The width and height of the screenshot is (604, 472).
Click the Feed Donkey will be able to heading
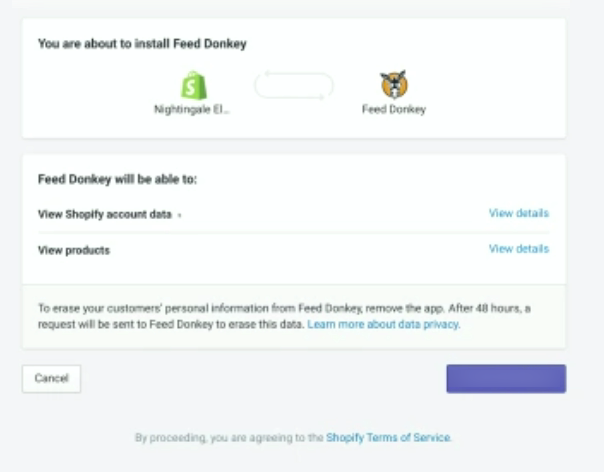tap(117, 180)
